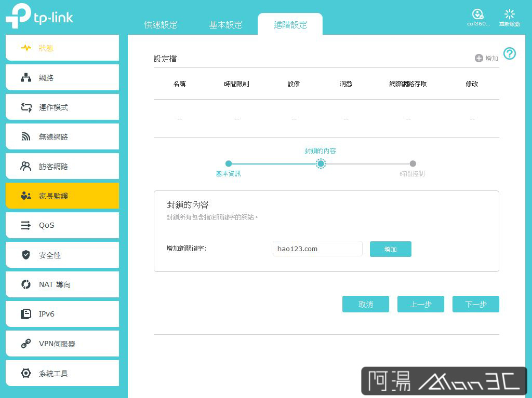Open QoS sidebar menu item
The height and width of the screenshot is (398, 532).
[x=62, y=225]
